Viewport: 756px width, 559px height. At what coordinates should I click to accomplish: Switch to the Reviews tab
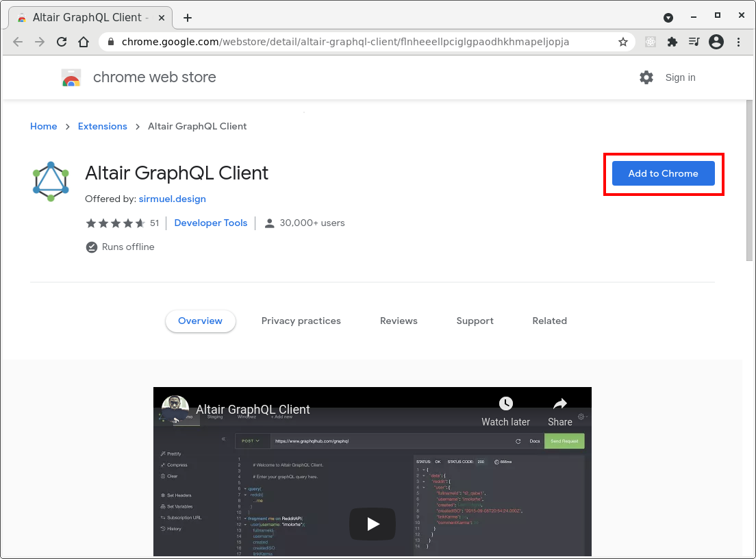coord(399,321)
